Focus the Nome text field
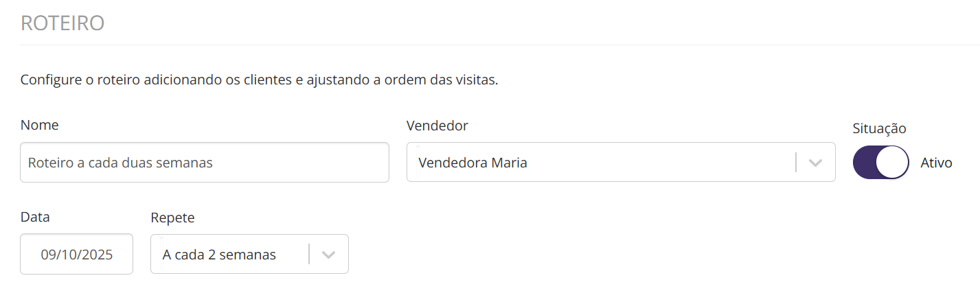 204,163
